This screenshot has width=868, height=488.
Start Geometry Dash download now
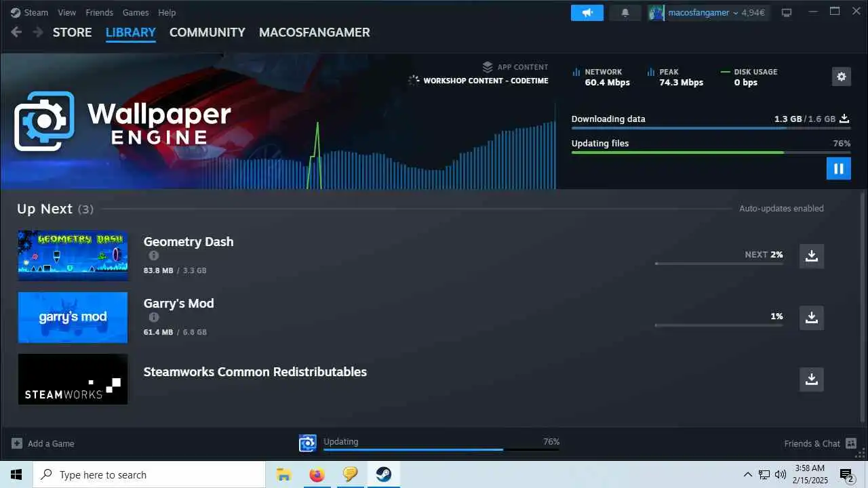[x=812, y=256]
